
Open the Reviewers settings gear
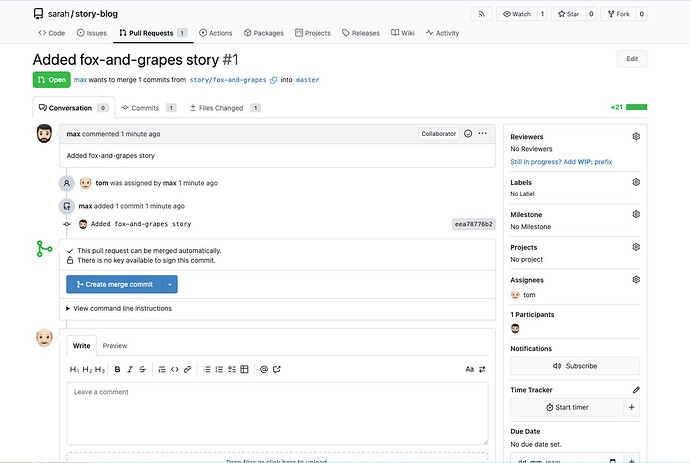coord(635,136)
